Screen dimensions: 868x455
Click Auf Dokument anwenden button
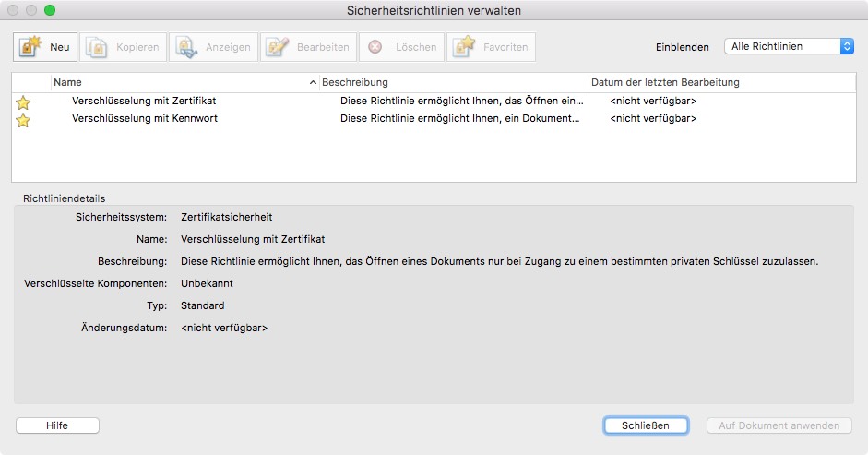[779, 425]
